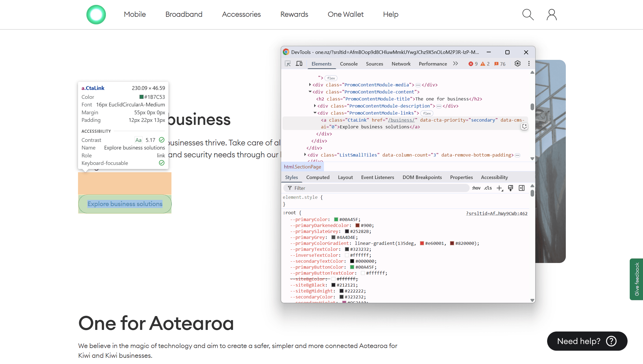This screenshot has height=364, width=643.
Task: Open the Properties pane tab
Action: pyautogui.click(x=461, y=177)
